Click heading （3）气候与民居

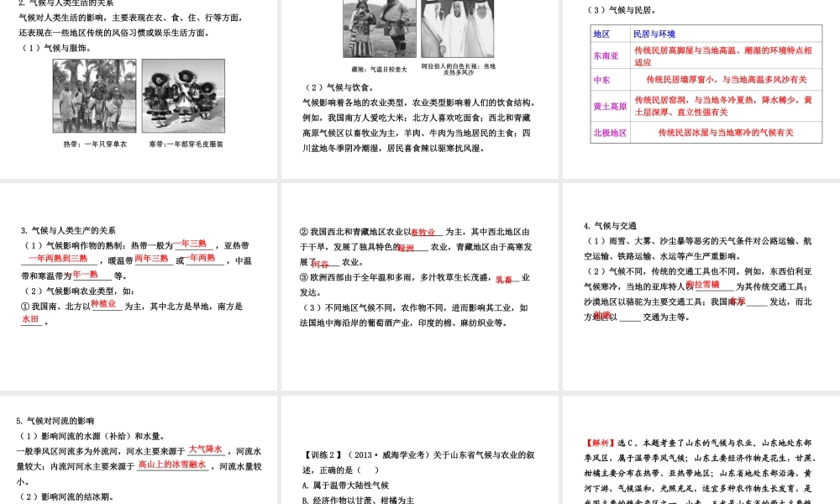point(622,10)
